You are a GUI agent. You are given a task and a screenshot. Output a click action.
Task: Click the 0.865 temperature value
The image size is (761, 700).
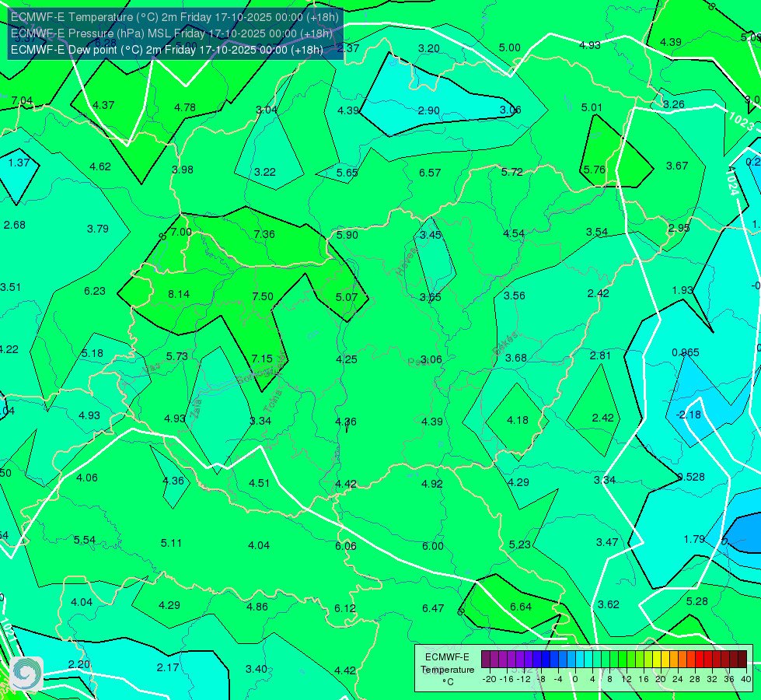pos(686,352)
